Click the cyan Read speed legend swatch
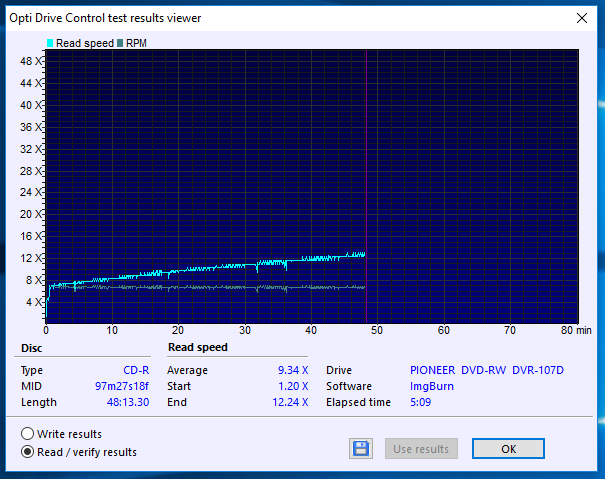Image resolution: width=605 pixels, height=479 pixels. click(50, 43)
